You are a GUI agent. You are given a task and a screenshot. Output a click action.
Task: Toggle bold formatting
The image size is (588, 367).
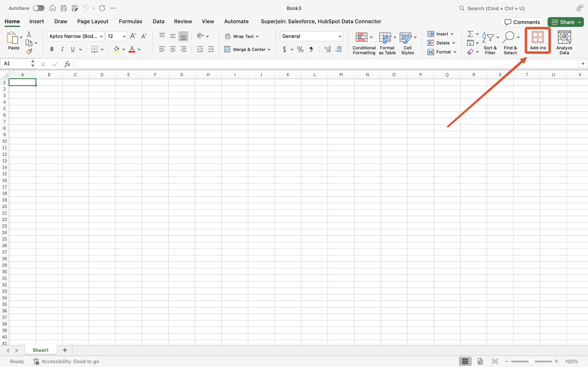52,49
